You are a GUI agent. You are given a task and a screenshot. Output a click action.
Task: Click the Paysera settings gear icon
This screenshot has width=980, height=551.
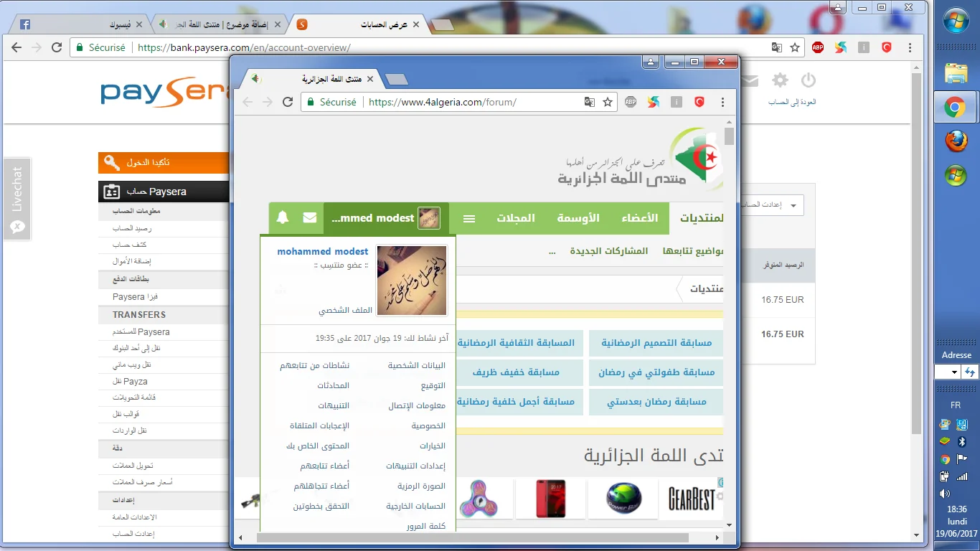point(780,80)
